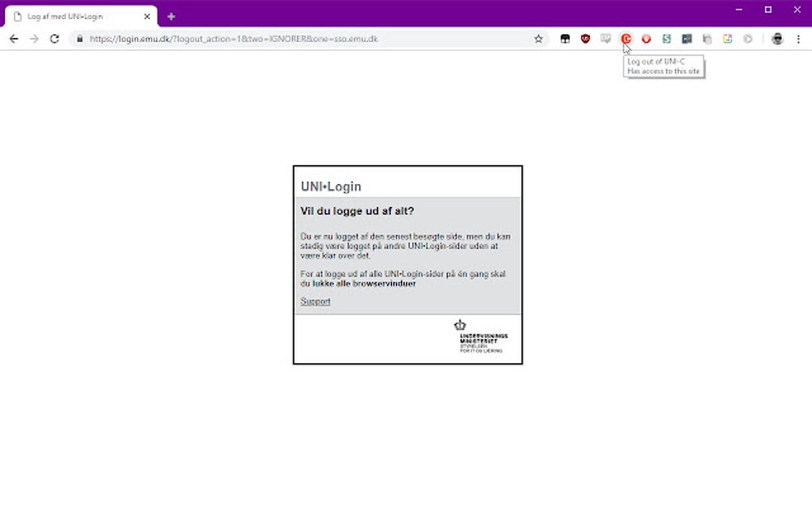Reload the current page
This screenshot has height=508, width=812.
(x=54, y=38)
